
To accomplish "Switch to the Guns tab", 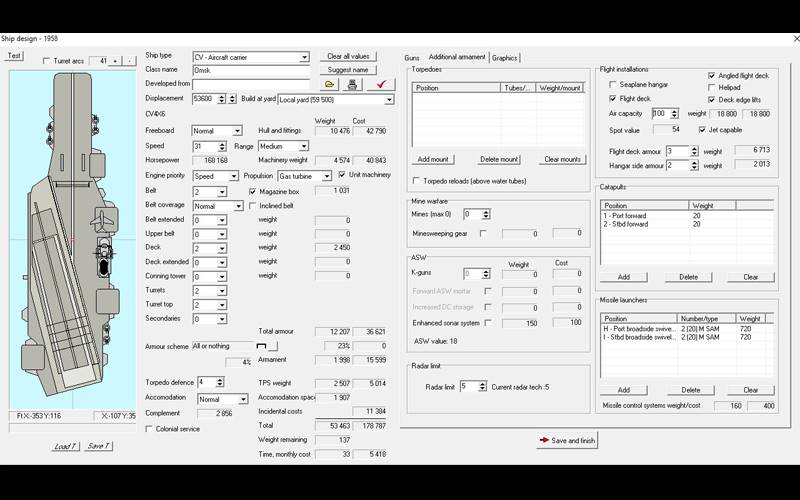I will (x=412, y=58).
